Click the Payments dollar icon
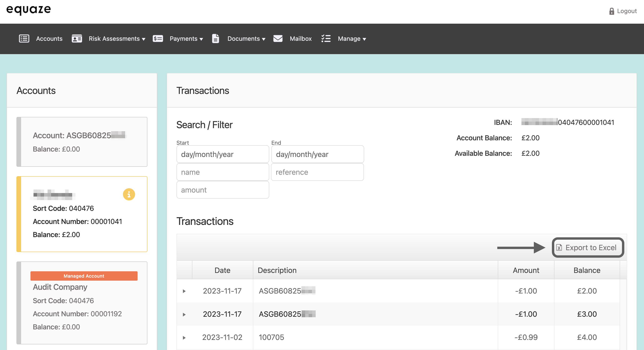644x350 pixels. tap(158, 38)
